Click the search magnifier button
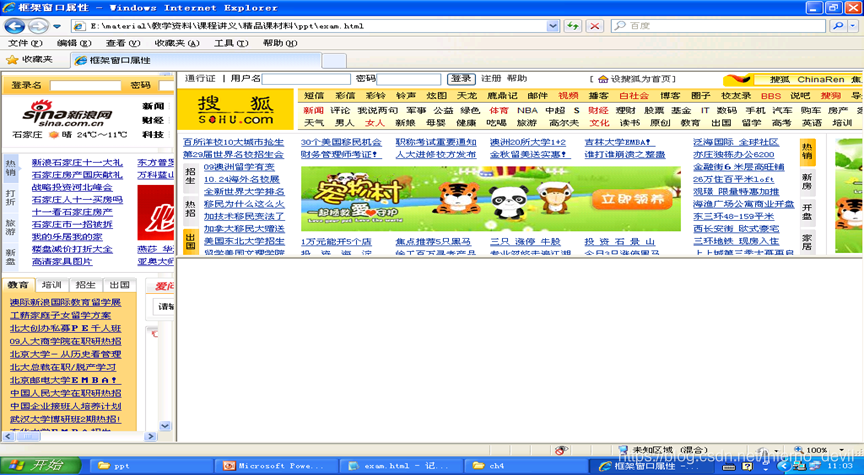This screenshot has width=864, height=475. pyautogui.click(x=838, y=26)
